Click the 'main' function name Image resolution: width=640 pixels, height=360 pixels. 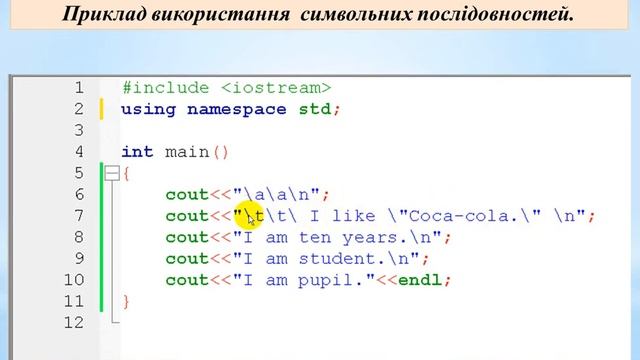(187, 152)
